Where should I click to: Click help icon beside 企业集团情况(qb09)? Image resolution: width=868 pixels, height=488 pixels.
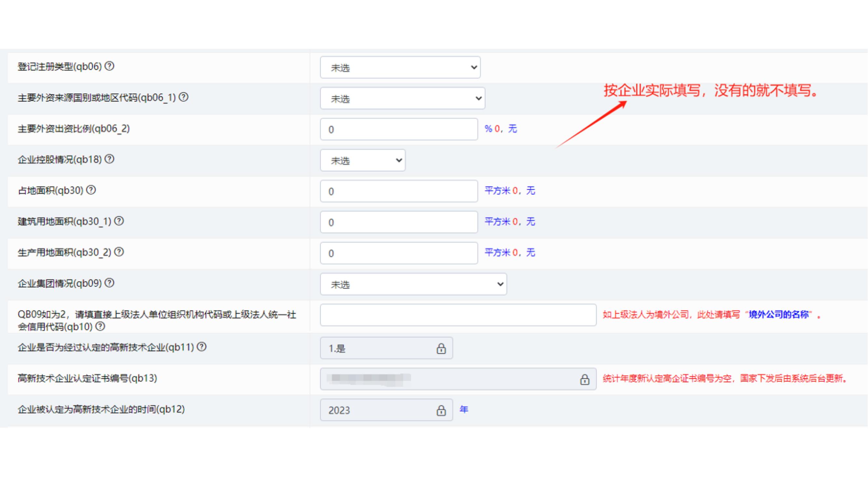(109, 283)
